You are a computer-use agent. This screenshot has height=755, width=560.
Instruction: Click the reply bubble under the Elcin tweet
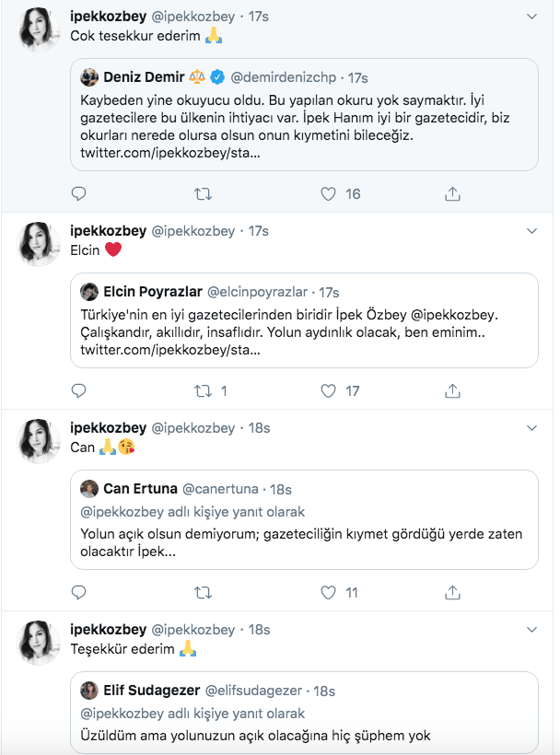click(78, 390)
